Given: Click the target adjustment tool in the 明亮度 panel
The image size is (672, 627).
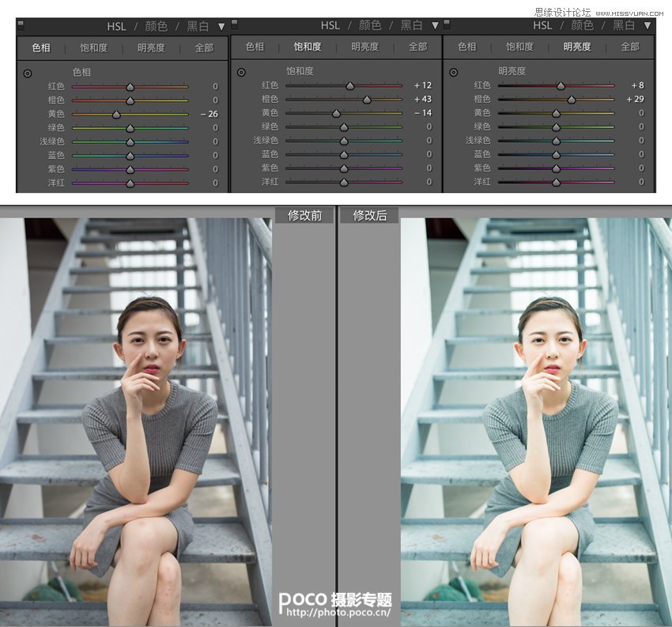Looking at the screenshot, I should (454, 73).
